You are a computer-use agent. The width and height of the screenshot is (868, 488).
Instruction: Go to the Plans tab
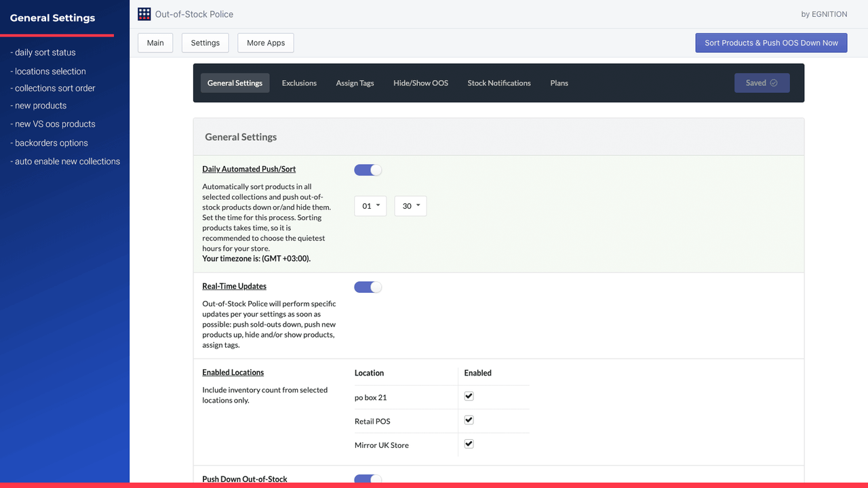[559, 83]
